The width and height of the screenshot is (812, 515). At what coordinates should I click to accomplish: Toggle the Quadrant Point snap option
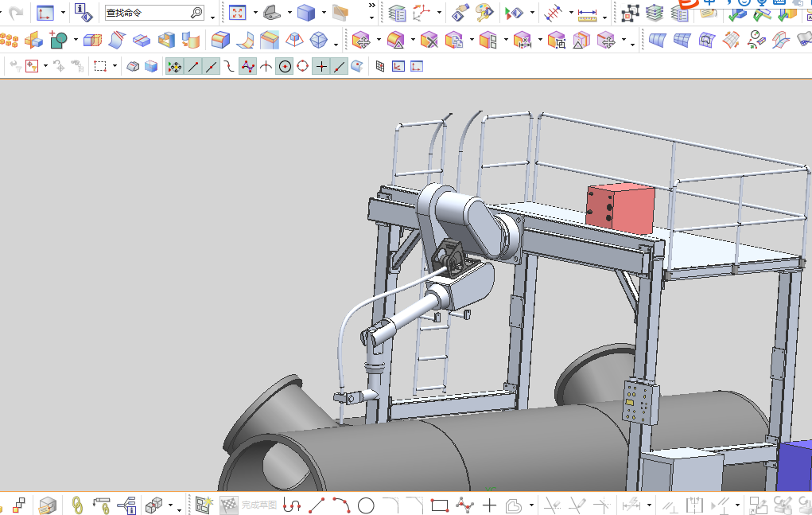coord(302,66)
